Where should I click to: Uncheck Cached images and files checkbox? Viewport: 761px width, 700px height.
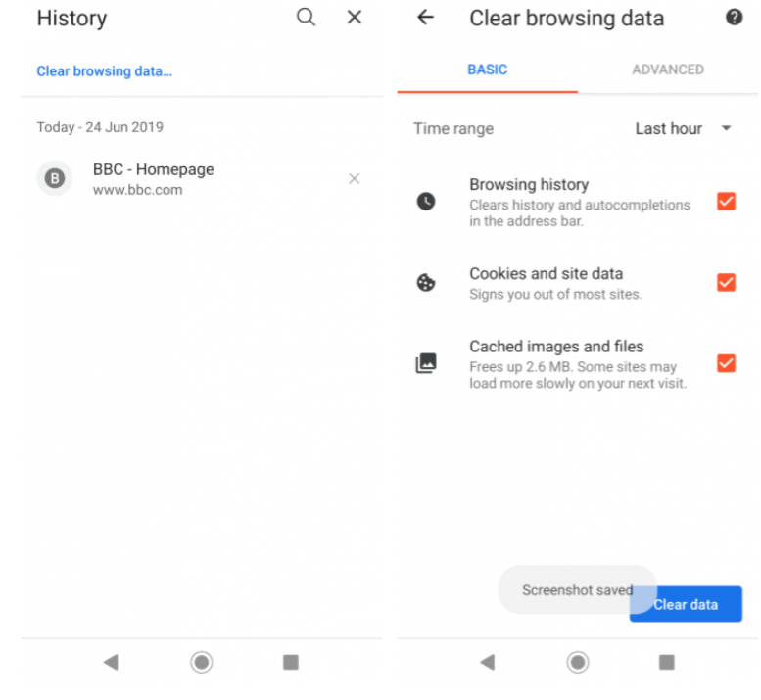pos(726,363)
